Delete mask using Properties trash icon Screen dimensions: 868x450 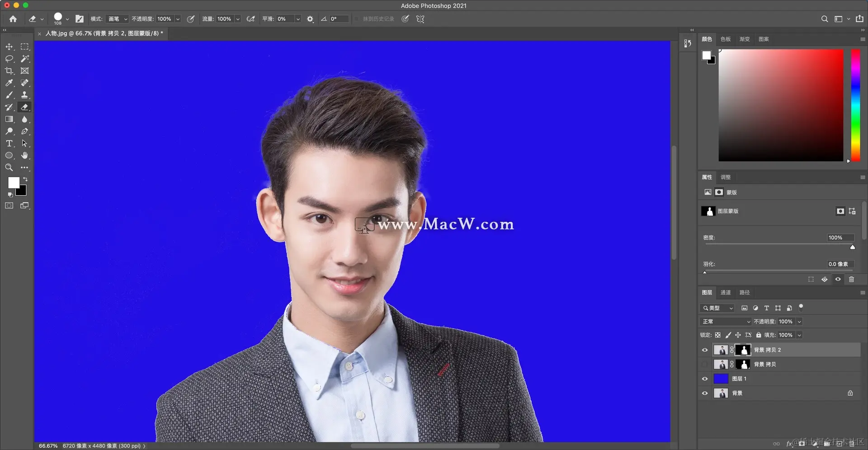coord(851,279)
